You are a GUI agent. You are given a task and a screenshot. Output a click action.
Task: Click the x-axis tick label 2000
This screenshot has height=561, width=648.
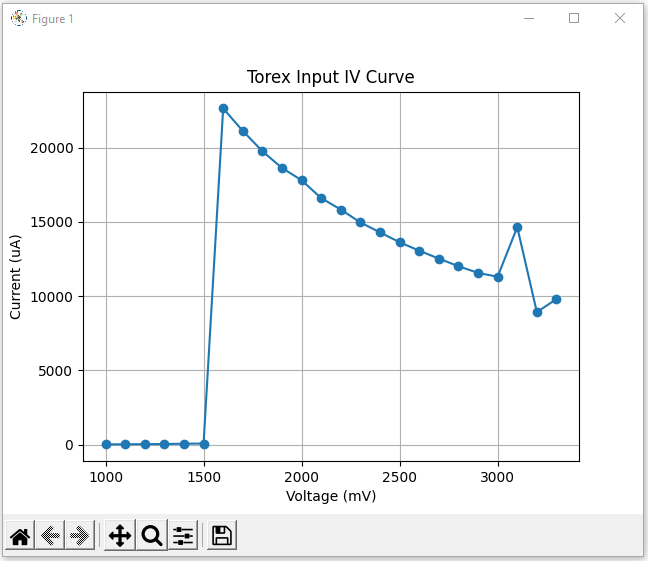(302, 477)
